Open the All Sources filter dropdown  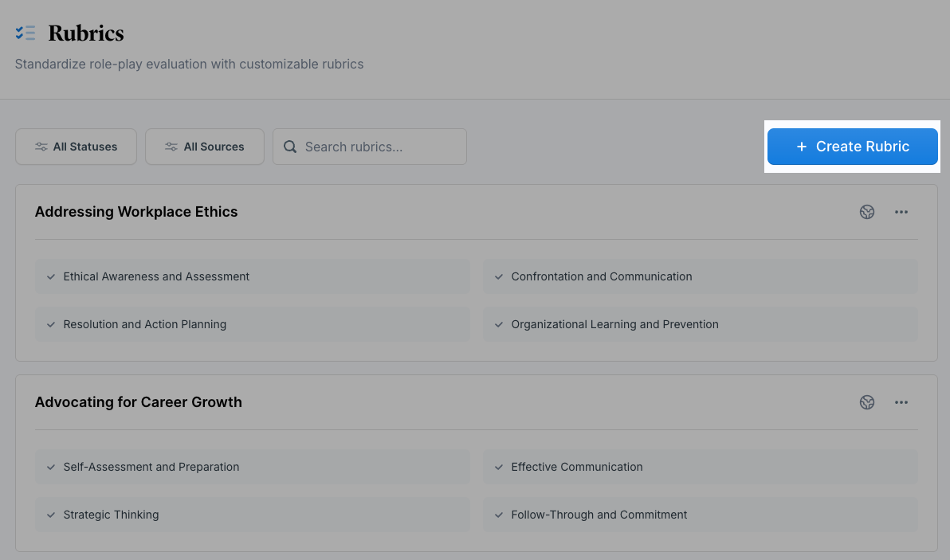(x=205, y=147)
